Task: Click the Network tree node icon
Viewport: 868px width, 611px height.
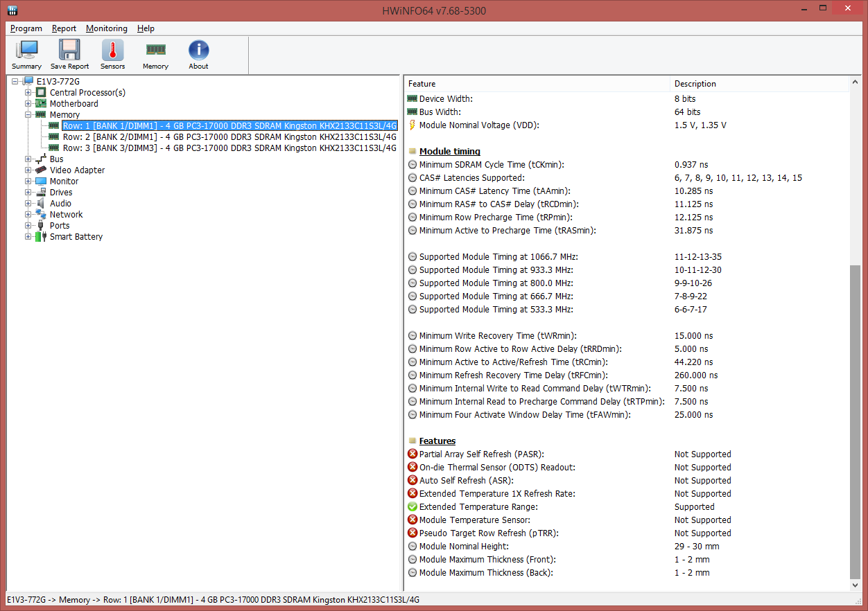Action: (41, 215)
